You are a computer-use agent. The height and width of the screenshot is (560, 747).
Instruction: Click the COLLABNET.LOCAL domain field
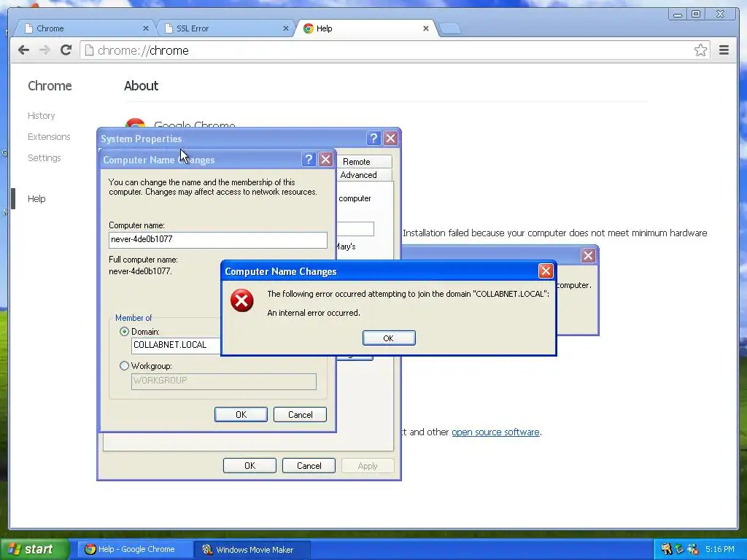(177, 345)
